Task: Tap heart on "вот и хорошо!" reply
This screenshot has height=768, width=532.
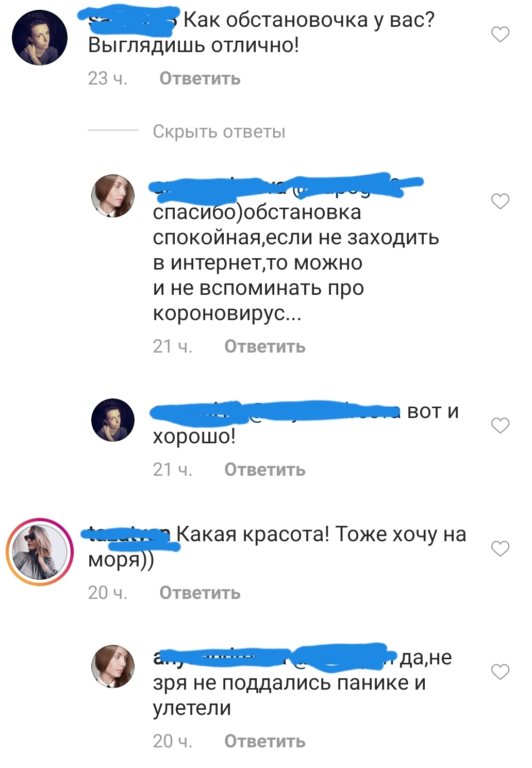Action: coord(500,425)
